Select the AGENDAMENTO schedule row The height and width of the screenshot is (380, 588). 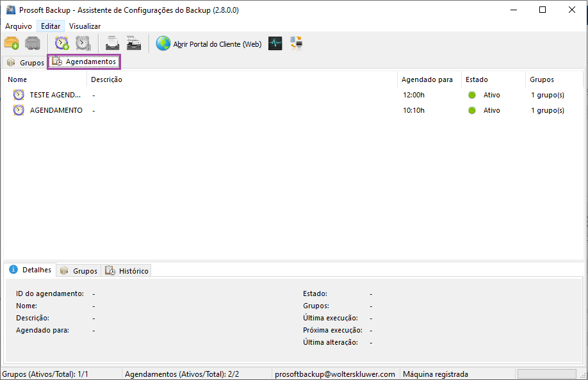293,110
